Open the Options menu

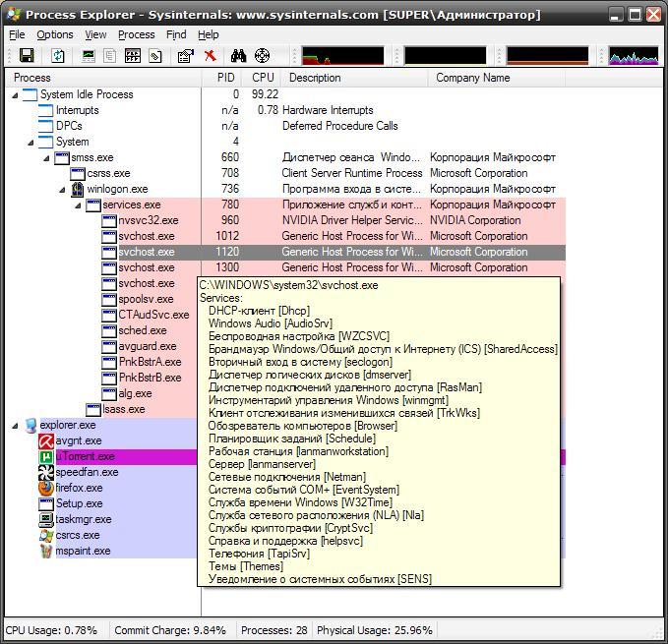(x=54, y=34)
